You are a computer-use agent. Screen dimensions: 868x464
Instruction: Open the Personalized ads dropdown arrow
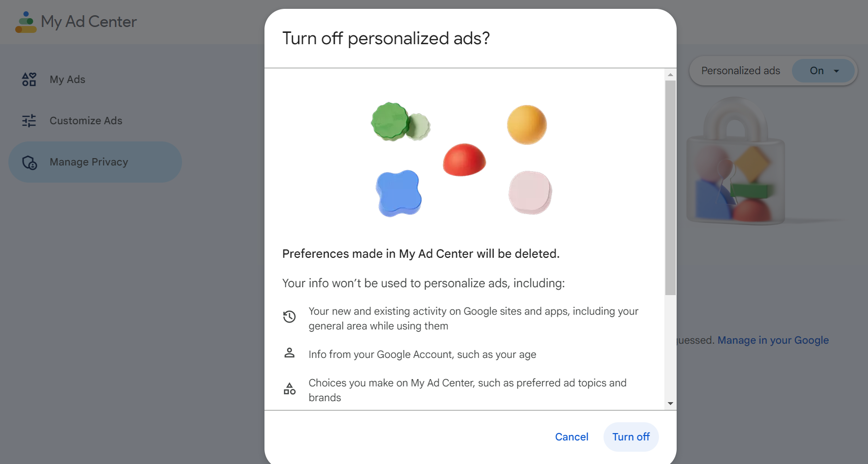pos(837,71)
